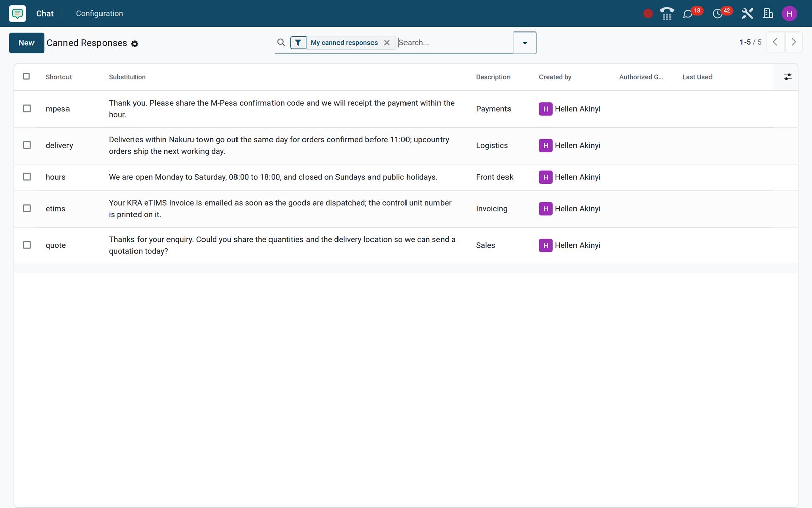Image resolution: width=812 pixels, height=508 pixels.
Task: Click Hellen Akinyi avatar in etims row
Action: [x=546, y=209]
